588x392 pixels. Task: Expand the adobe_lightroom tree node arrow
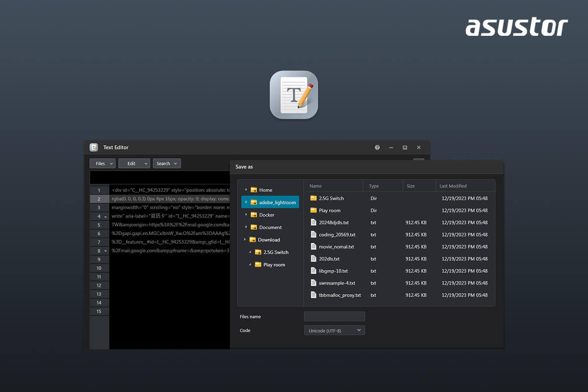246,202
